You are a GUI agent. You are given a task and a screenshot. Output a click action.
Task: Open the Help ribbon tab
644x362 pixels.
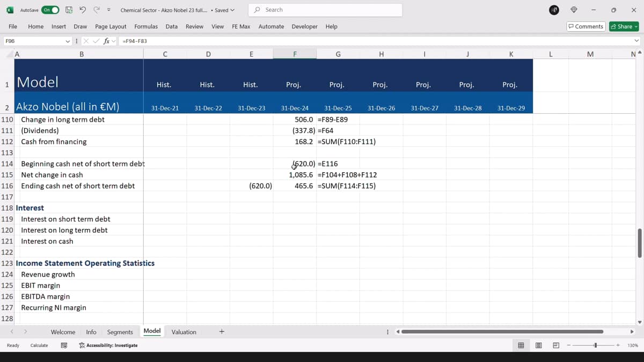331,26
